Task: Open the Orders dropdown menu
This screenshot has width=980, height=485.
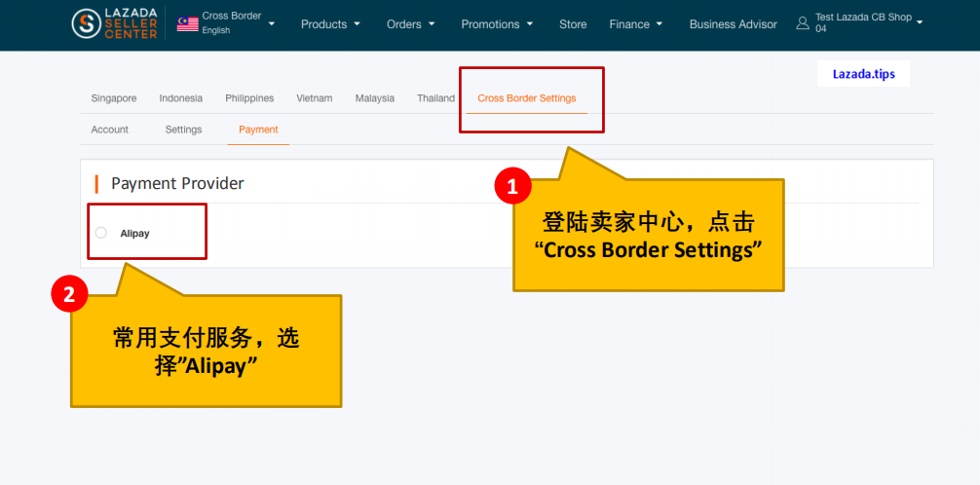Action: click(410, 24)
